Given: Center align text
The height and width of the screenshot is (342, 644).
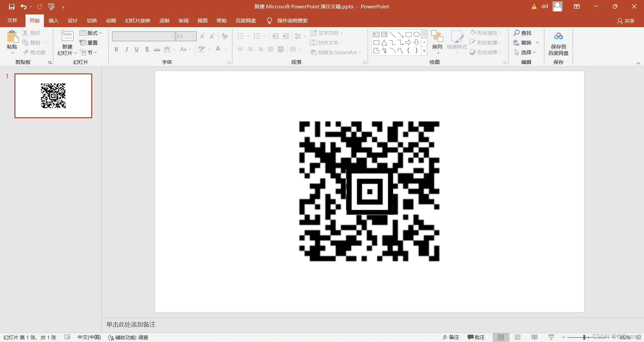Looking at the screenshot, I should tap(251, 49).
